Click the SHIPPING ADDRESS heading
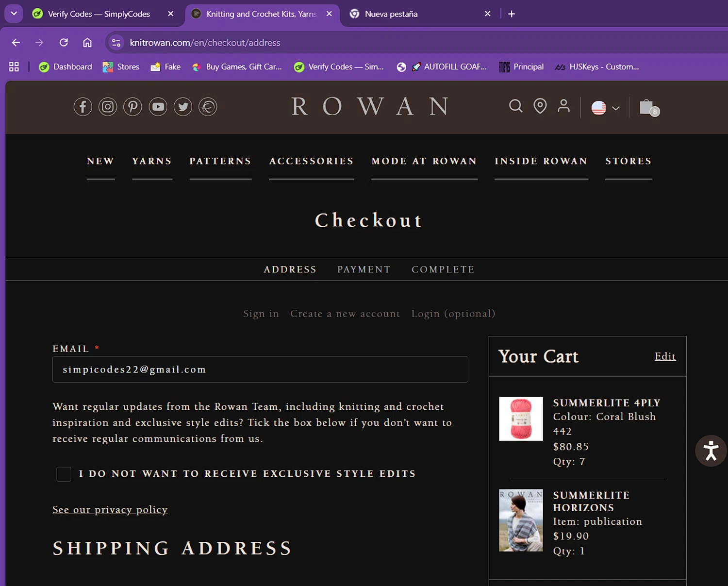 pyautogui.click(x=172, y=548)
